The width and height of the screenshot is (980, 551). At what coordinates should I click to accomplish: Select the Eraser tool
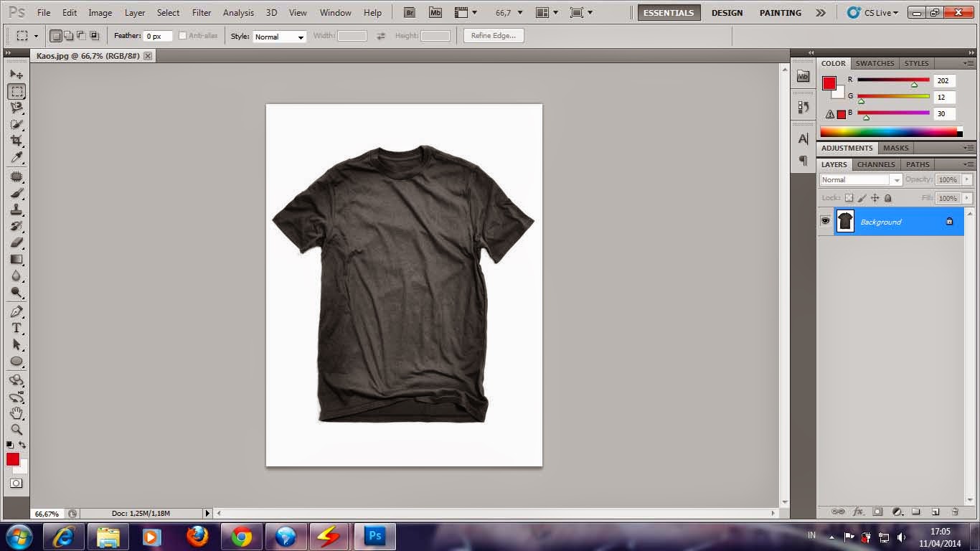point(17,242)
